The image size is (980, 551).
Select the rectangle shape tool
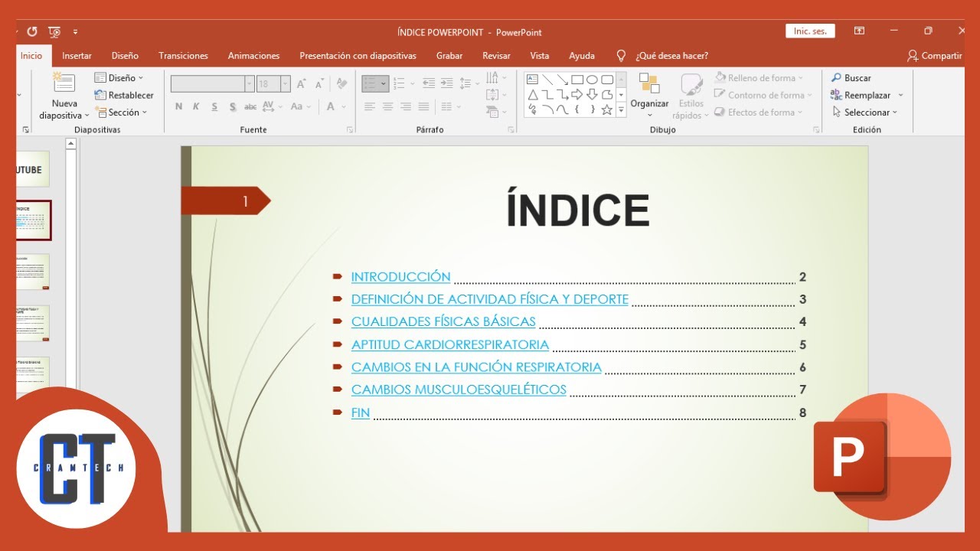(x=577, y=80)
